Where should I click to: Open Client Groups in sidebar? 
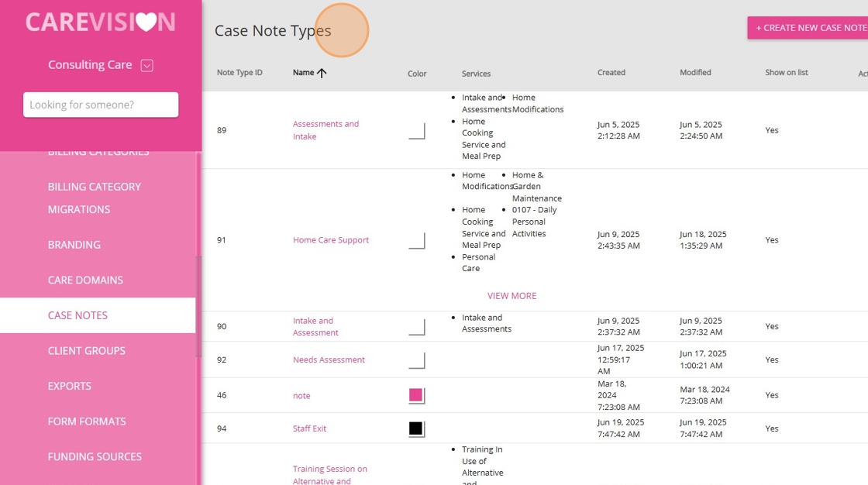(86, 351)
